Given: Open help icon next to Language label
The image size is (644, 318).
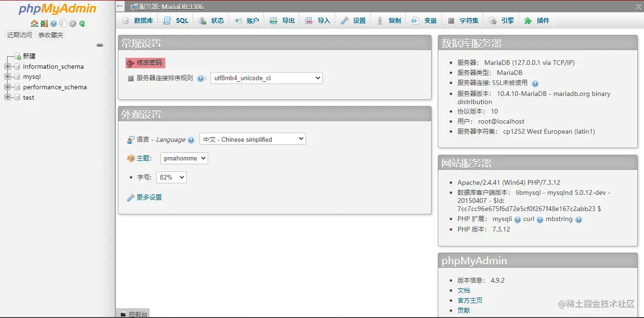Looking at the screenshot, I should (x=191, y=140).
